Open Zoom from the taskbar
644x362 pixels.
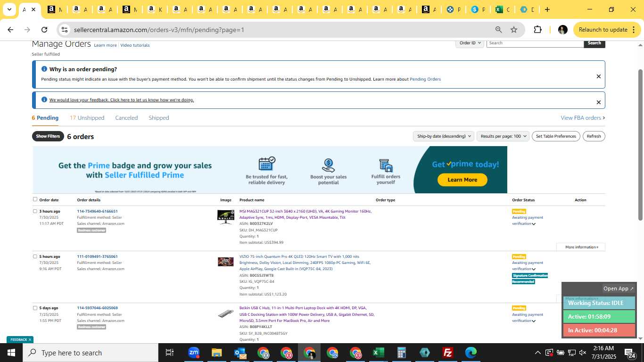click(x=194, y=353)
